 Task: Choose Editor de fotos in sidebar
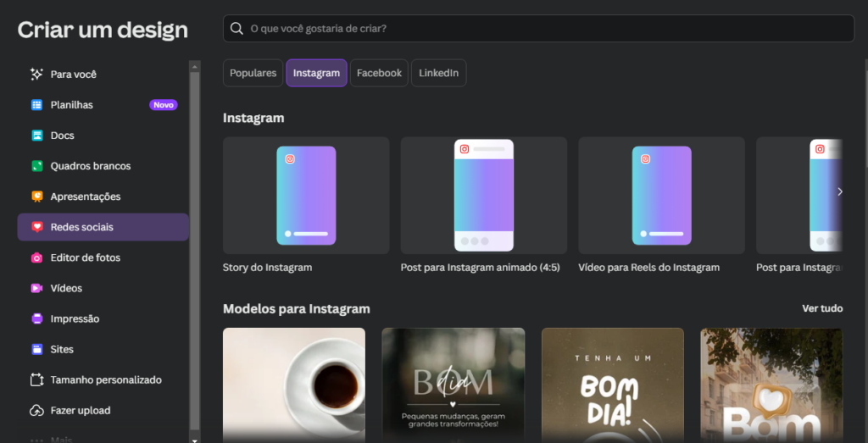coord(103,257)
